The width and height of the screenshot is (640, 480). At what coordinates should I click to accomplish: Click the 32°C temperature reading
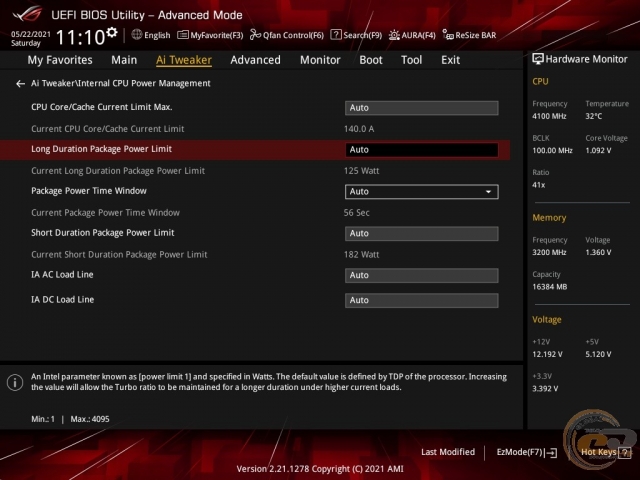click(593, 116)
